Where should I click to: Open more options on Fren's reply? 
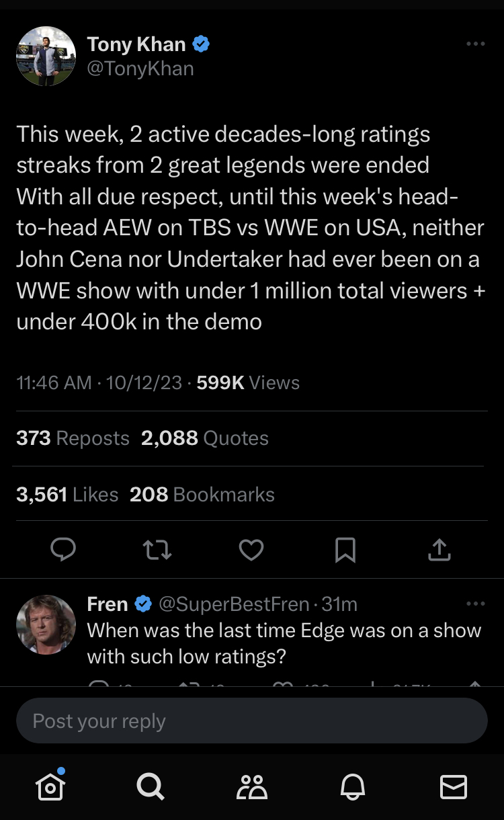tap(475, 604)
